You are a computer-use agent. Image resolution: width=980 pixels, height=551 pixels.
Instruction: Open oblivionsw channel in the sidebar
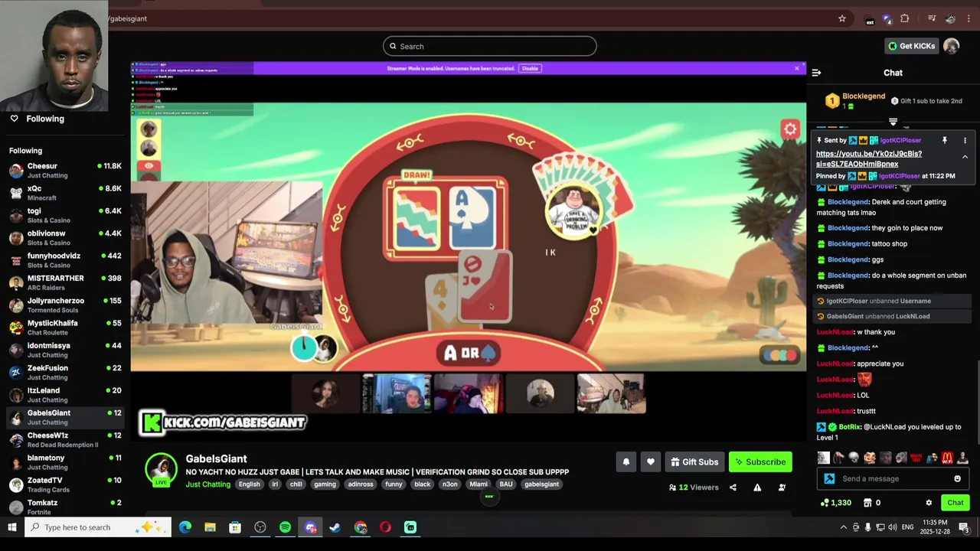coord(65,238)
